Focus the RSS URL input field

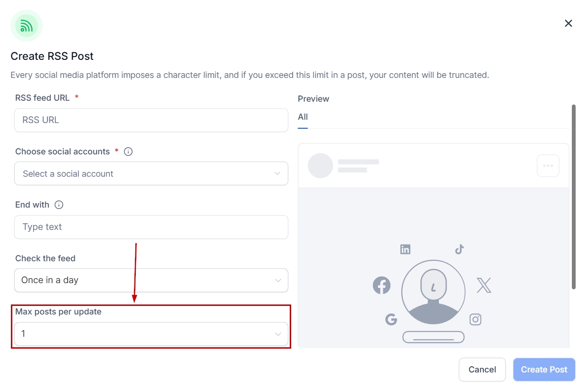coord(151,120)
